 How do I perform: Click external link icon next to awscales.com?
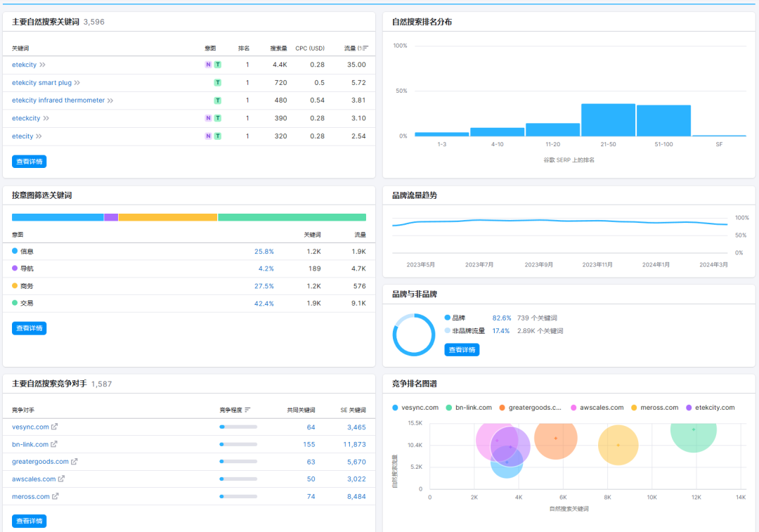point(61,479)
